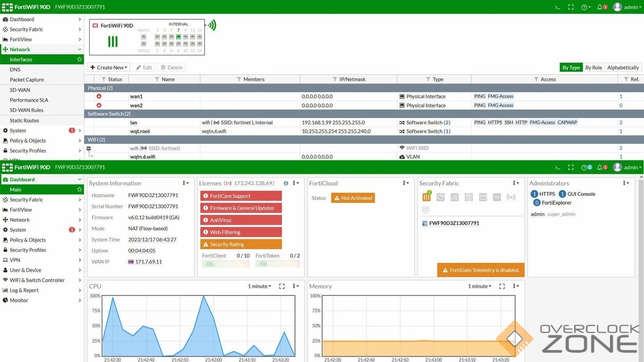Switch interface grouping to By Type
Image resolution: width=644 pixels, height=362 pixels.
click(x=571, y=68)
